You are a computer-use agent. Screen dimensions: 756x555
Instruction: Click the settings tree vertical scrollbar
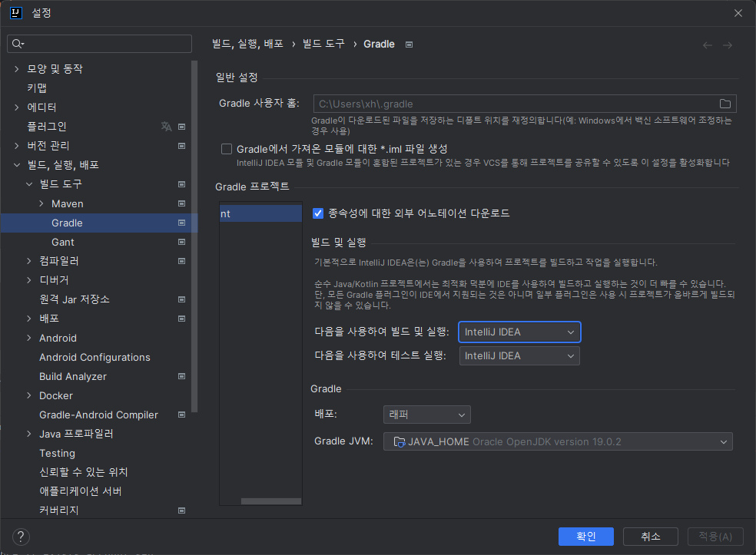tap(194, 236)
